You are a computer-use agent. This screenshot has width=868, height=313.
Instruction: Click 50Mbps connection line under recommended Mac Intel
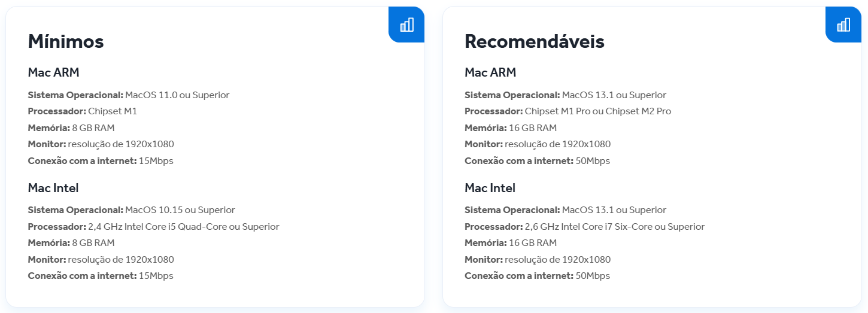pos(538,276)
